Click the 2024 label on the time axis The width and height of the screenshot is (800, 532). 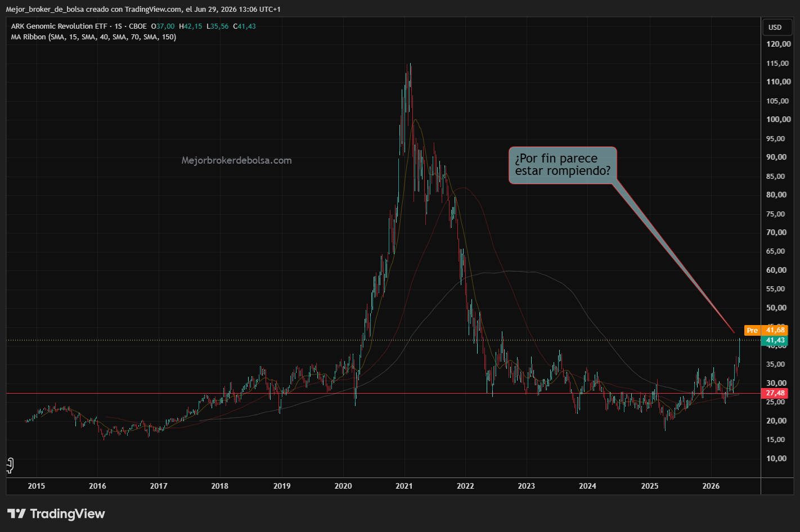point(588,486)
